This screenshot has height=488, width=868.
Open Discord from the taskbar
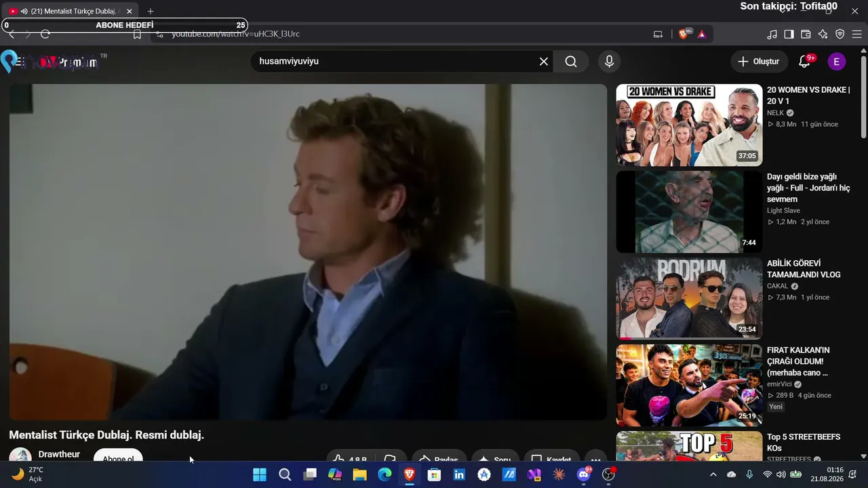tap(584, 474)
